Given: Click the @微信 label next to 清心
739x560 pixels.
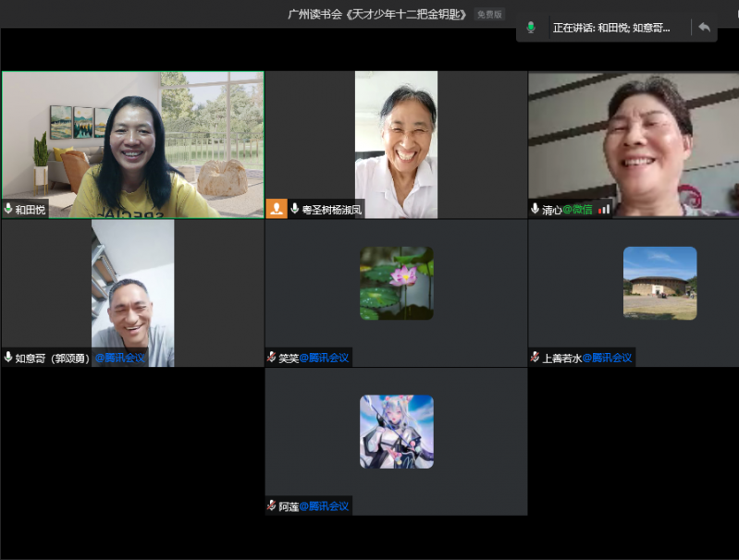Looking at the screenshot, I should pos(578,210).
